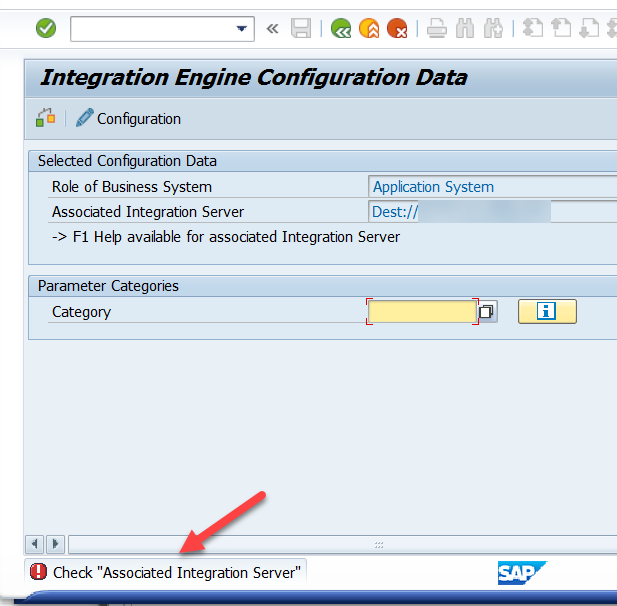Open the command field dropdown arrow
617x606 pixels.
click(x=241, y=29)
